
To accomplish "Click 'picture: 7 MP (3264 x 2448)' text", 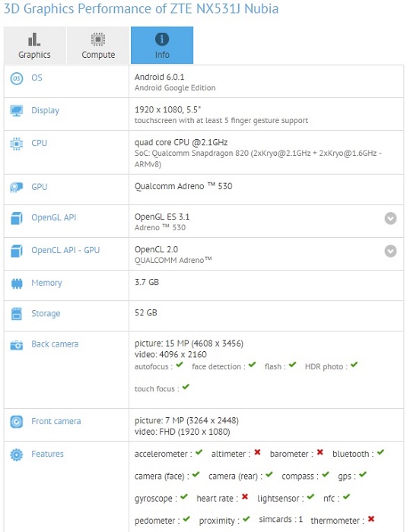I will click(x=186, y=421).
